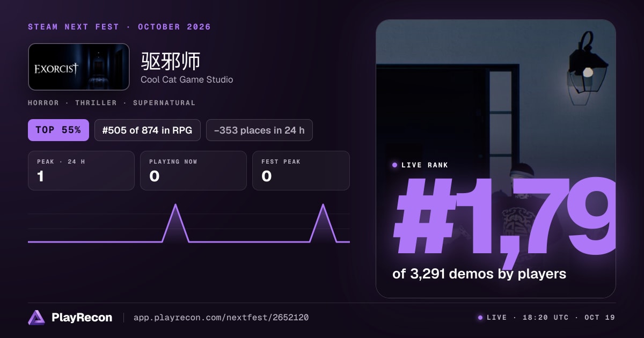Open the PLAYING NOW stat card

point(193,171)
